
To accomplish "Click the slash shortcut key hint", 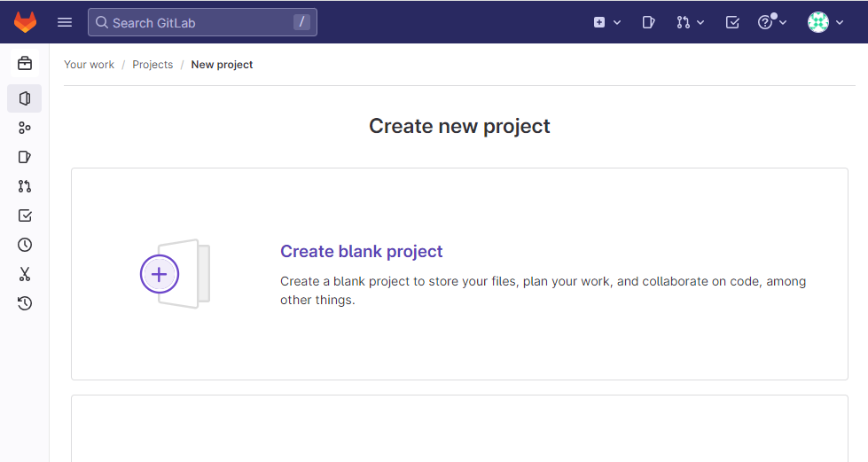I will (x=301, y=22).
